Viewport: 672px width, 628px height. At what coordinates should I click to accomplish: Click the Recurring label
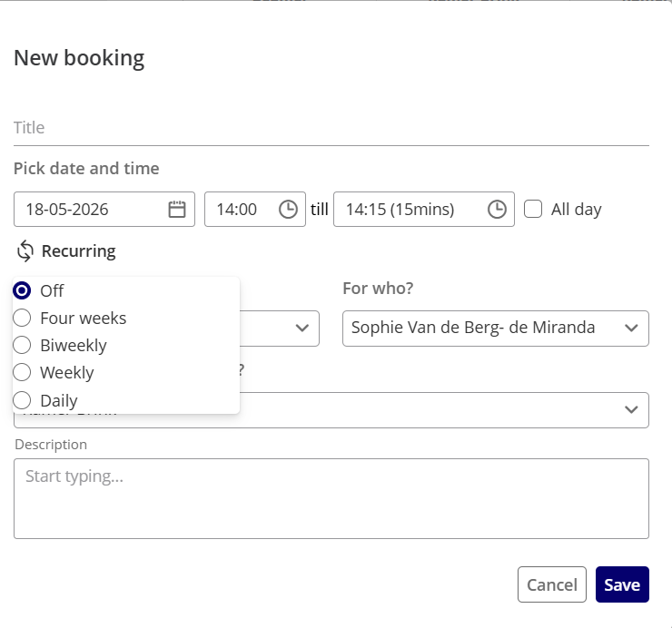coord(78,251)
